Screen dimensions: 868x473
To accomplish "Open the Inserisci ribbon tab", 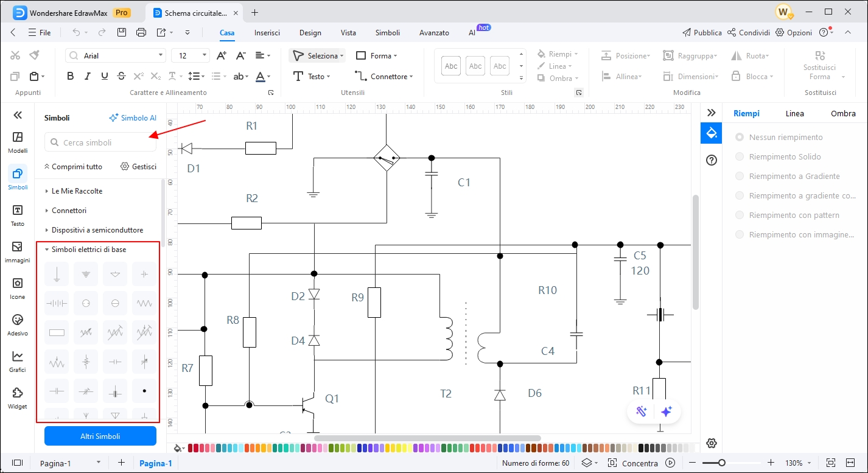I will tap(267, 33).
